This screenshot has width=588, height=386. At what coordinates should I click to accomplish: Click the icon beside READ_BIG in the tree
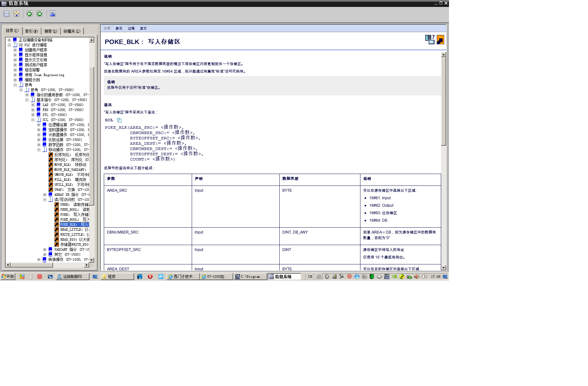pyautogui.click(x=57, y=239)
